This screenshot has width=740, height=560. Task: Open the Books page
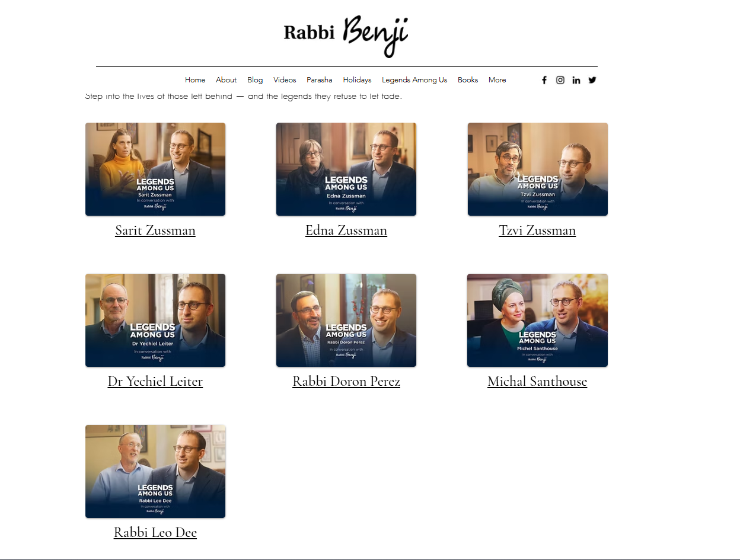click(468, 80)
